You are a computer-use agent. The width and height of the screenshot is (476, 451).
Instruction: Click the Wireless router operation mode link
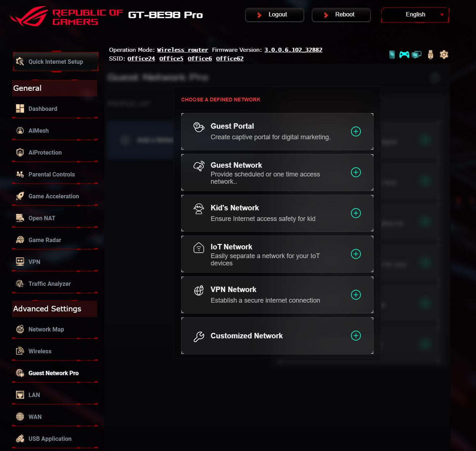[x=183, y=50]
